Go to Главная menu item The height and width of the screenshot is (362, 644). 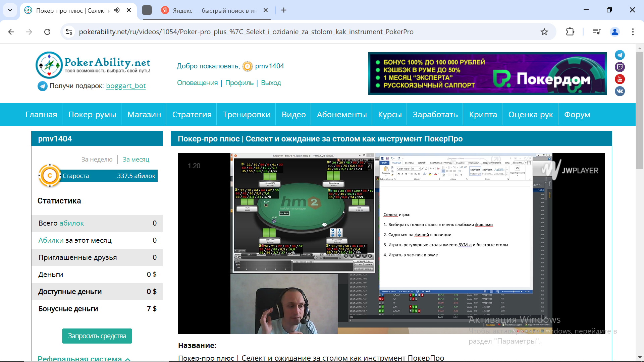(x=41, y=115)
